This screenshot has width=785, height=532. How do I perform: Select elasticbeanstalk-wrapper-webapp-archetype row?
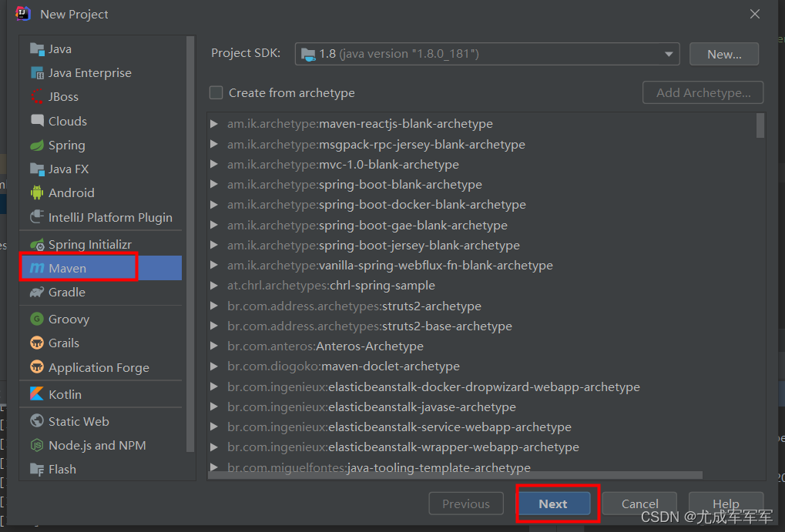tap(403, 447)
